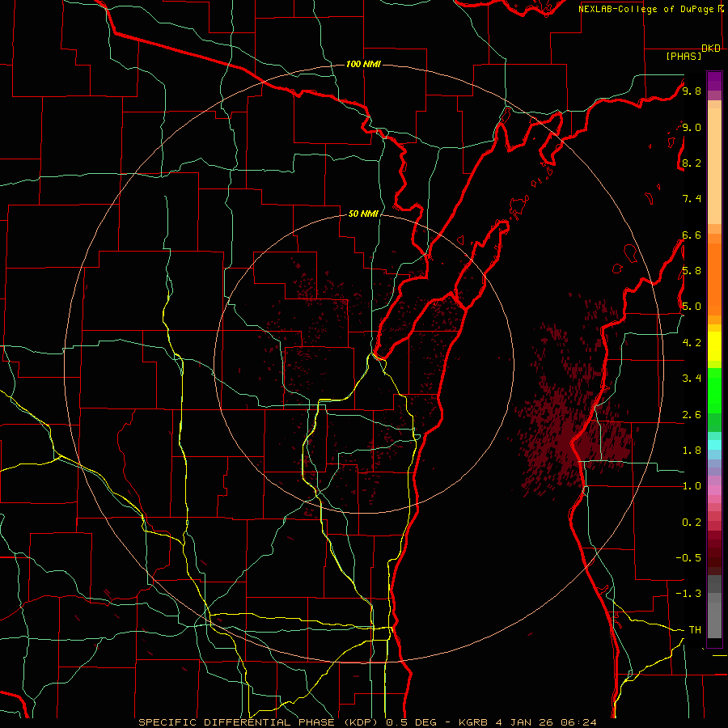The width and height of the screenshot is (728, 728).
Task: Click the 7.4 scale value
Action: (x=692, y=199)
